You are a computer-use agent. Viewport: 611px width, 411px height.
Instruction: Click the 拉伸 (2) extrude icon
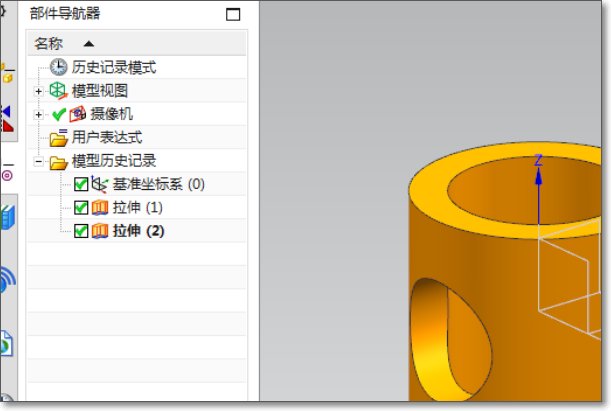point(100,231)
